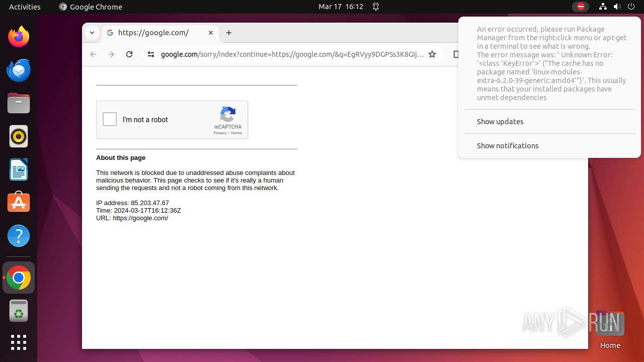Image resolution: width=644 pixels, height=362 pixels.
Task: Launch Thunderbird mail from the dock
Action: pos(19,70)
